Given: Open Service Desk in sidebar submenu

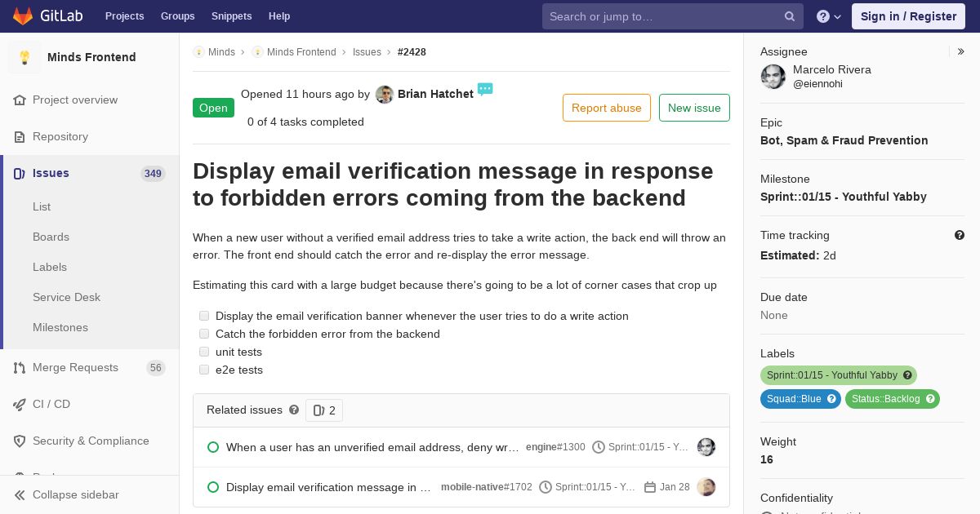Looking at the screenshot, I should tap(66, 297).
